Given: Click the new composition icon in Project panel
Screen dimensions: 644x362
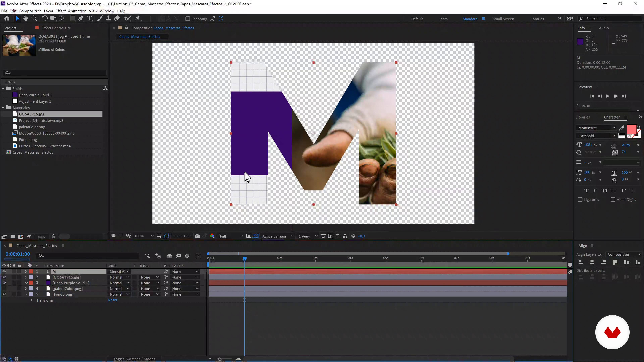Looking at the screenshot, I should pyautogui.click(x=21, y=237).
